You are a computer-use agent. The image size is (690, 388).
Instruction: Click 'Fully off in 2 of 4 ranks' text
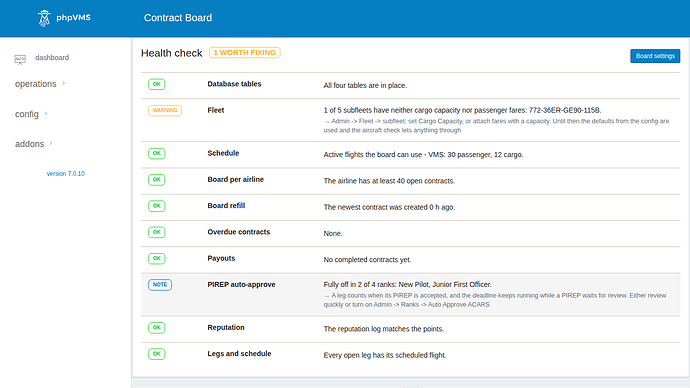pos(407,284)
